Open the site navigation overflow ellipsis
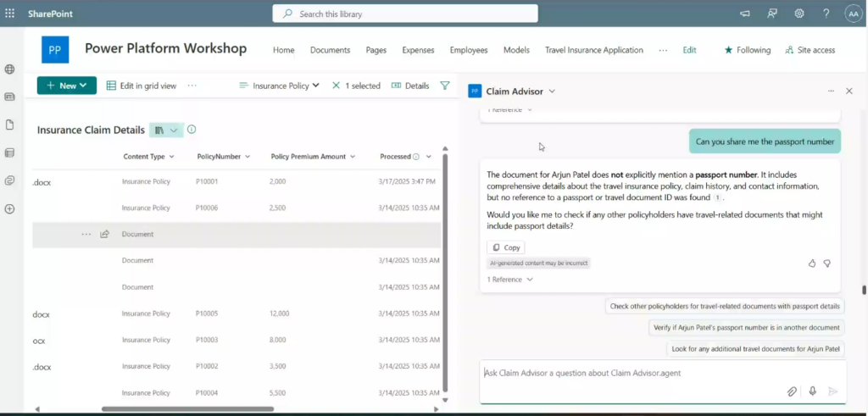 (663, 50)
